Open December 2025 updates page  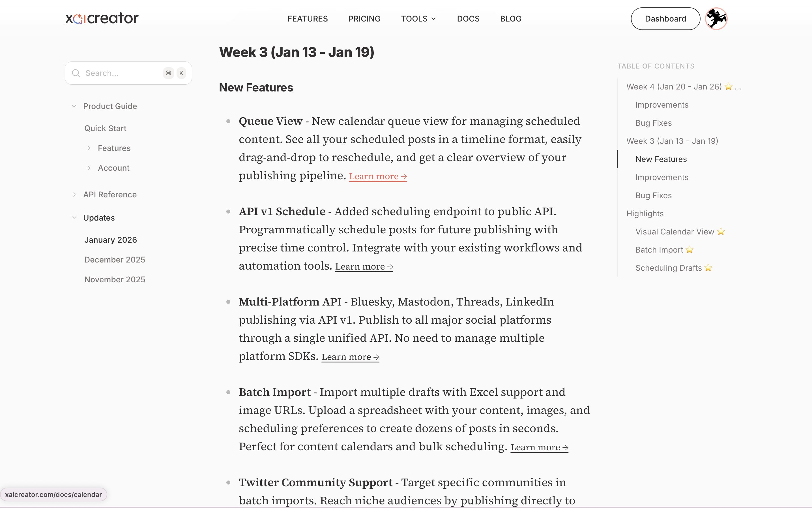coord(115,260)
